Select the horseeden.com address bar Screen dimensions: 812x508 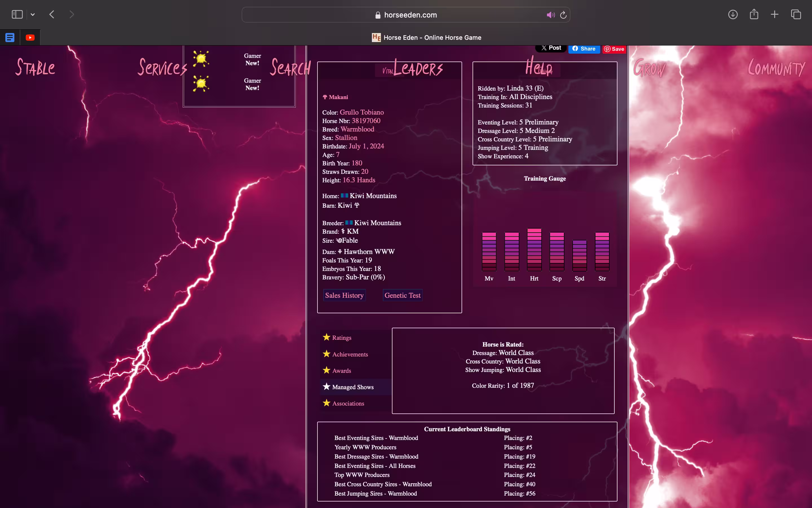[x=406, y=15]
